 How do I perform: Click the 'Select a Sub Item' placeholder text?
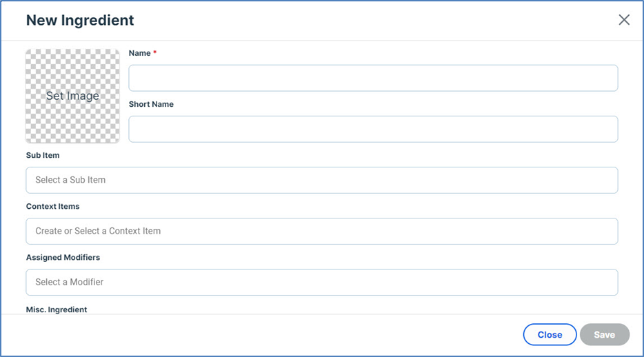(70, 180)
